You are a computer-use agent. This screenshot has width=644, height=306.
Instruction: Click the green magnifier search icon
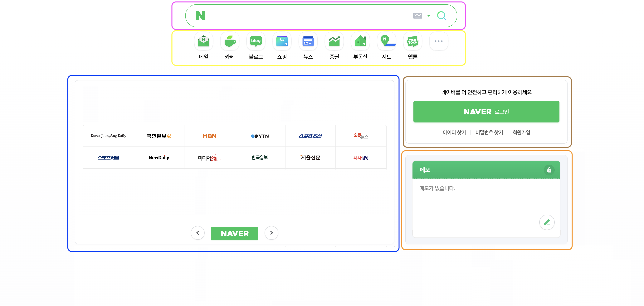442,16
